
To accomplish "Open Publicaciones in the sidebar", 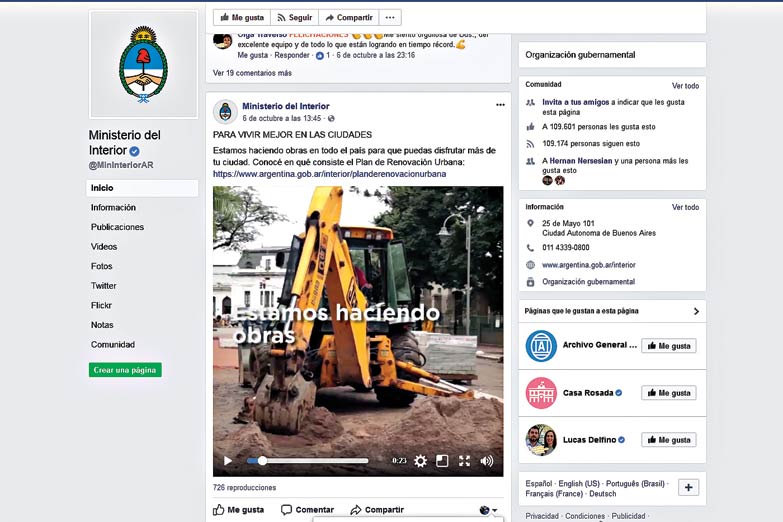I will [x=117, y=227].
